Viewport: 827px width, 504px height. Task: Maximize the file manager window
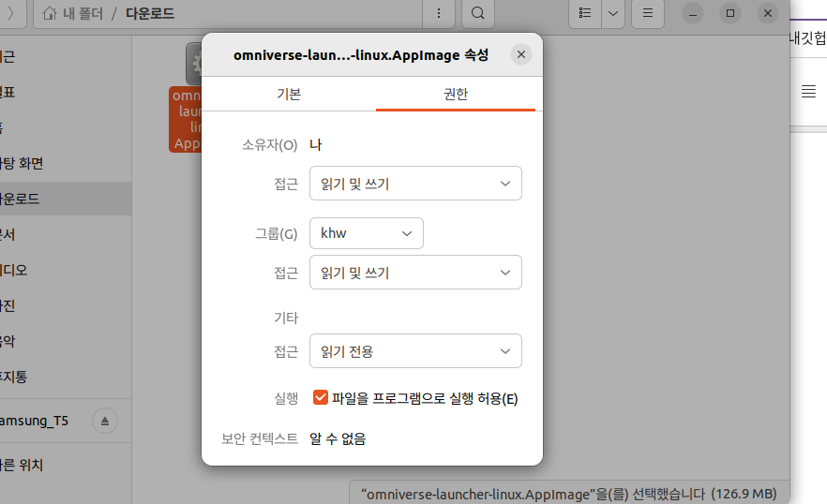(x=730, y=13)
